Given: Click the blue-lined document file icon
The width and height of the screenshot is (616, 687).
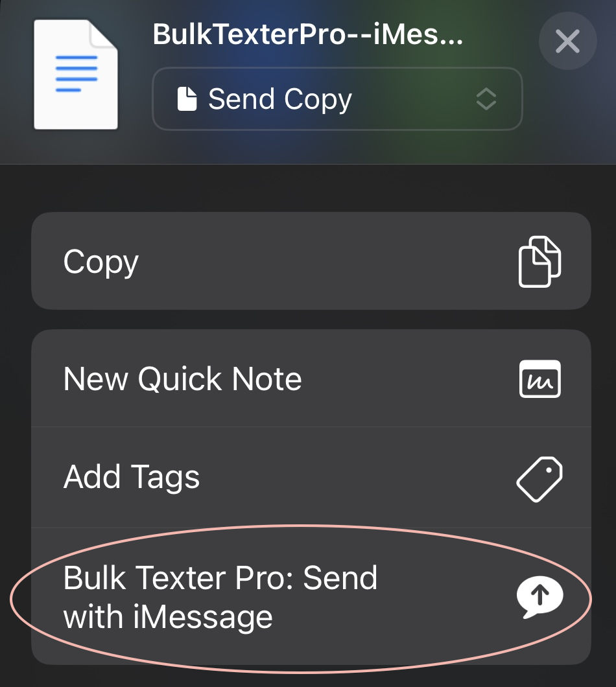Looking at the screenshot, I should [x=76, y=75].
